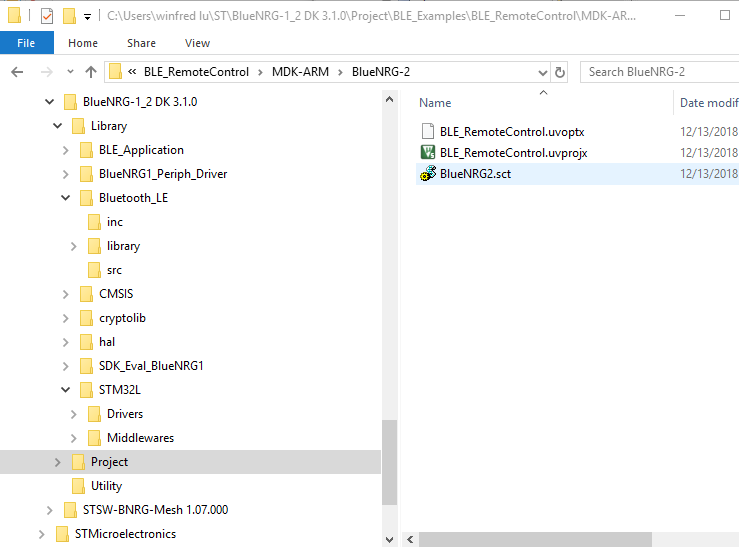Expand the BLE_Application tree node
This screenshot has height=547, width=739.
click(66, 150)
